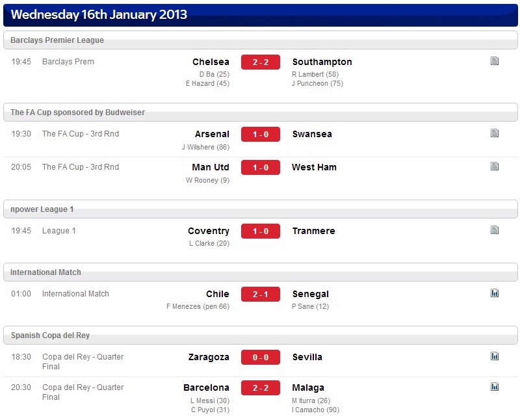520x420 pixels.
Task: Open the Barcelona team link
Action: pyautogui.click(x=206, y=388)
